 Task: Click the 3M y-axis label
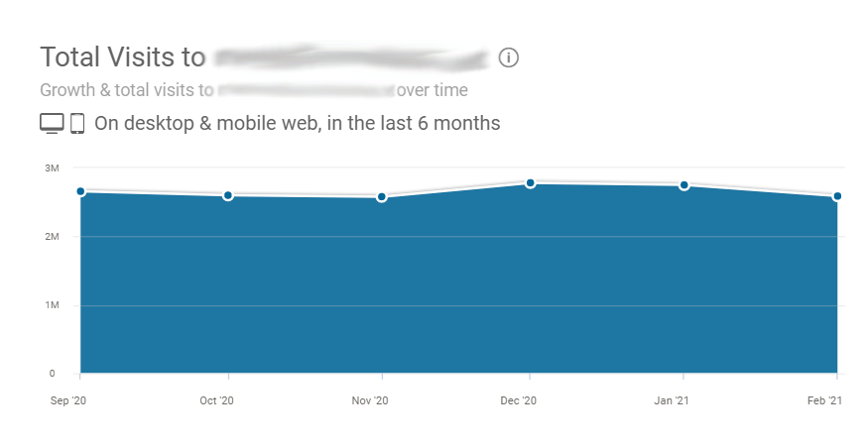click(52, 168)
